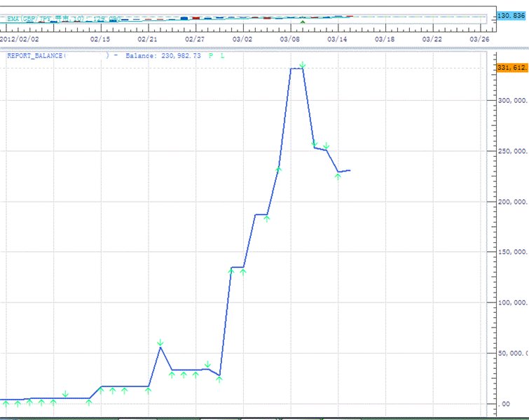Click the green L letter in the balance header

point(223,55)
